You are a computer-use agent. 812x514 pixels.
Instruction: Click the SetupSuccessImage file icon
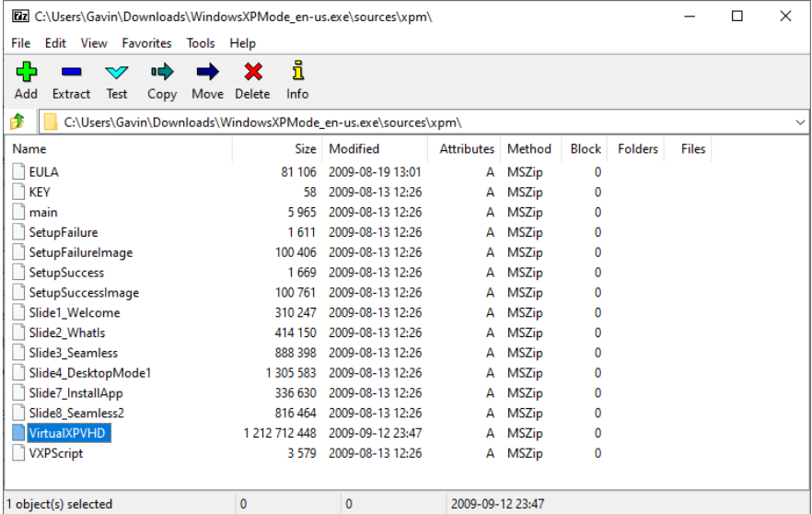[x=18, y=293]
